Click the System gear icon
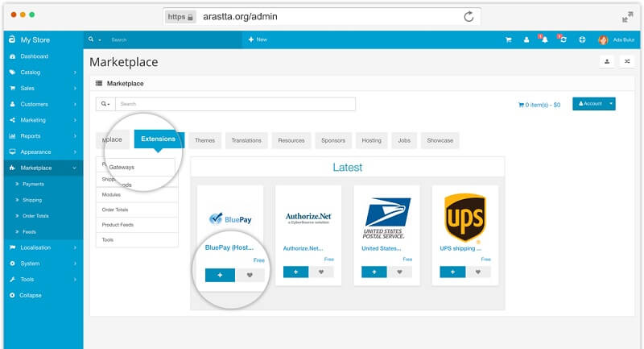Screen dimensions: 644x349 click(12, 264)
